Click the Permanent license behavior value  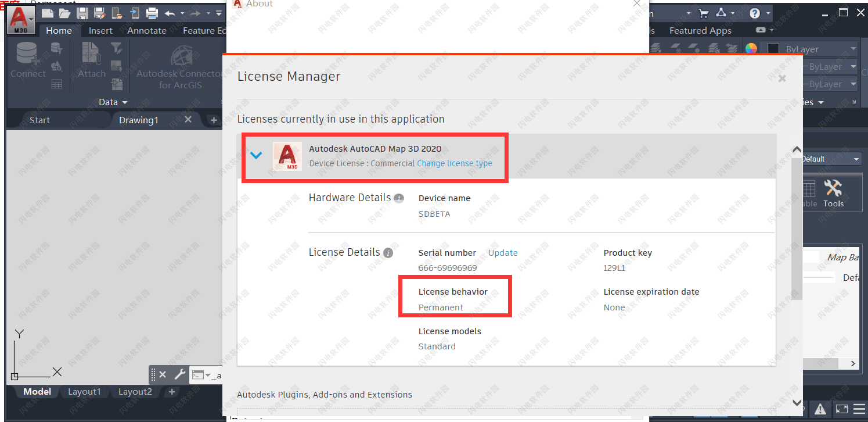tap(441, 307)
